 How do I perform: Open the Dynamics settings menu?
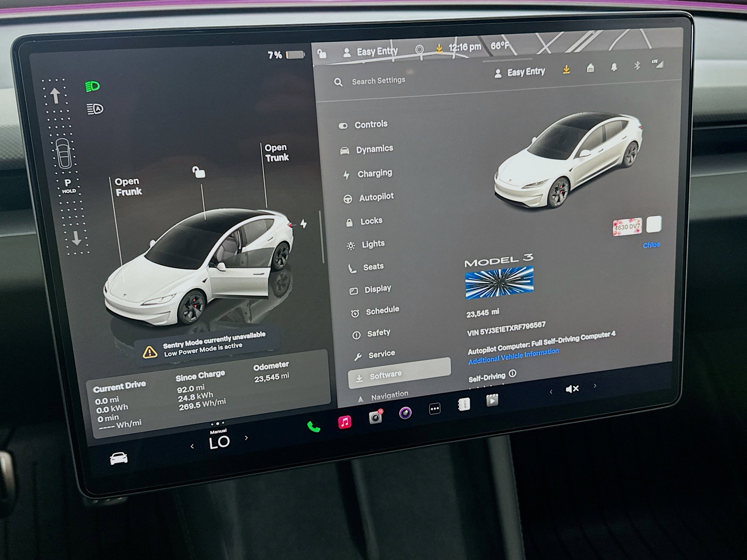pyautogui.click(x=366, y=149)
